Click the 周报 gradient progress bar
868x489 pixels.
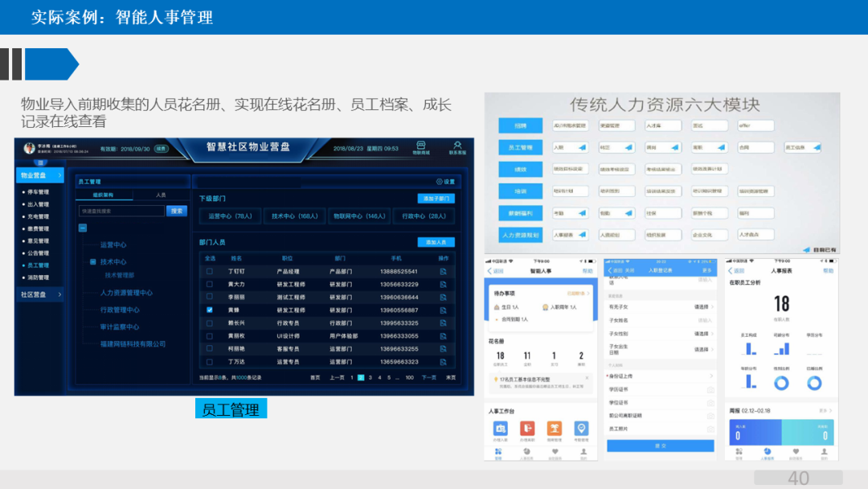pos(781,432)
